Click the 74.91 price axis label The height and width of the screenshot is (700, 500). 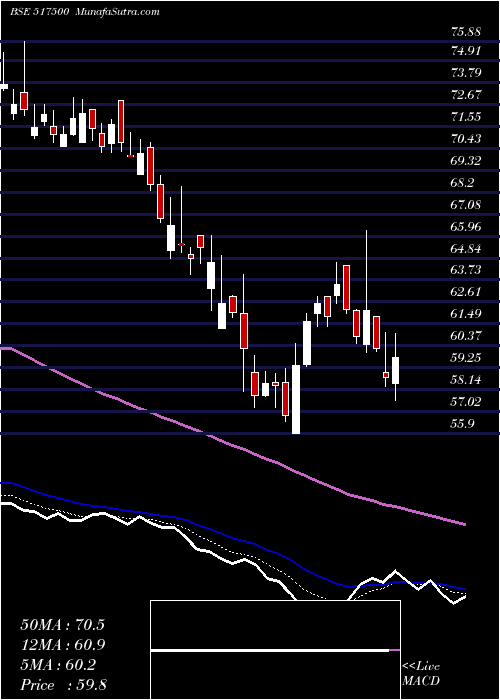467,50
